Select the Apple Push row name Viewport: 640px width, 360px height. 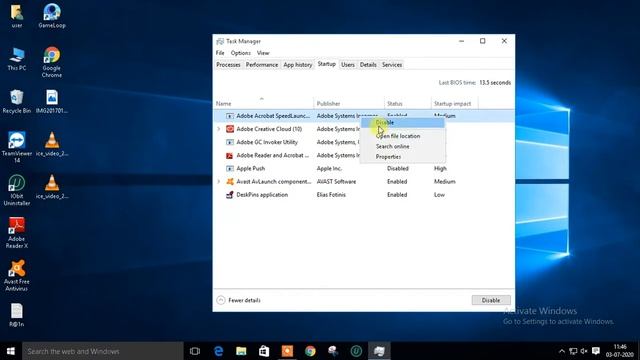251,169
